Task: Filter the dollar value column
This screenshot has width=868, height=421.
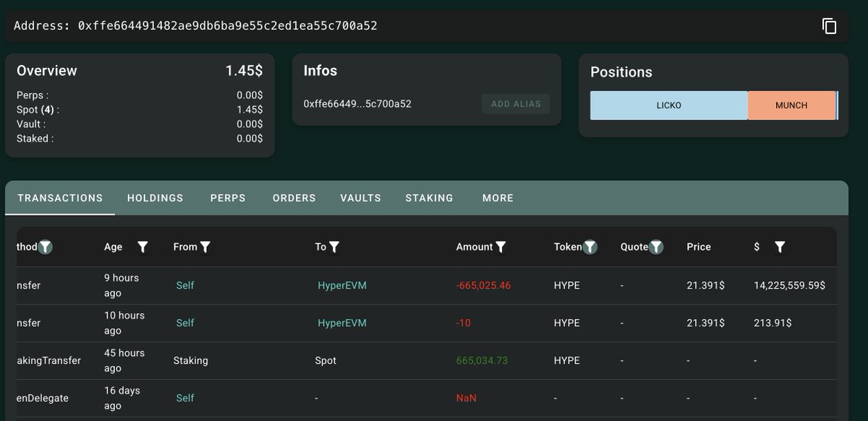Action: click(779, 247)
